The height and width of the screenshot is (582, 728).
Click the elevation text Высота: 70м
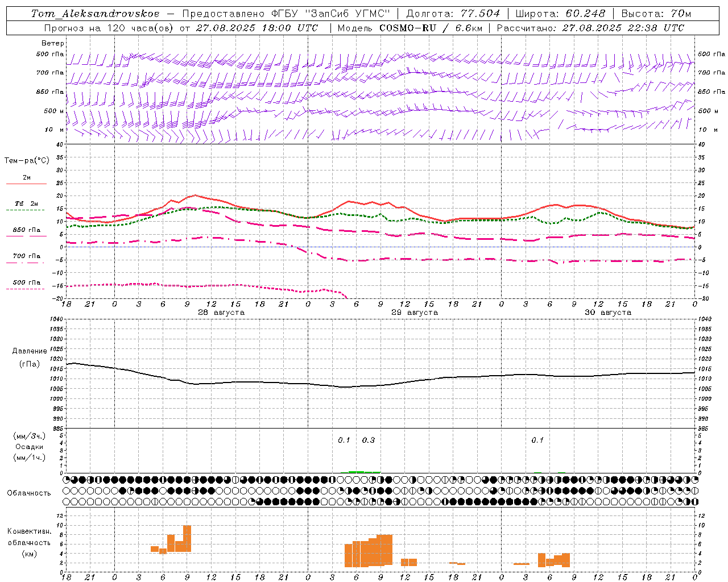click(x=656, y=14)
